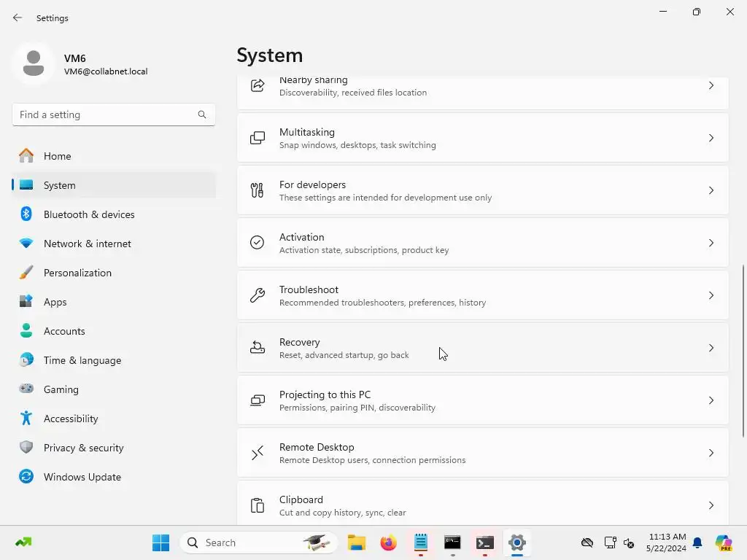Expand the Nearby sharing chevron

point(711,86)
